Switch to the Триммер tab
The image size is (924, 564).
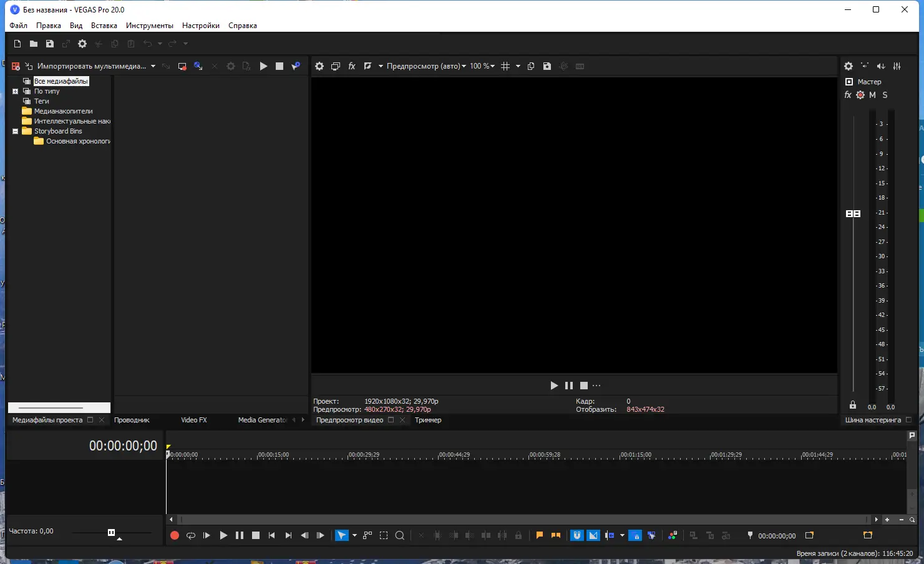pyautogui.click(x=428, y=419)
